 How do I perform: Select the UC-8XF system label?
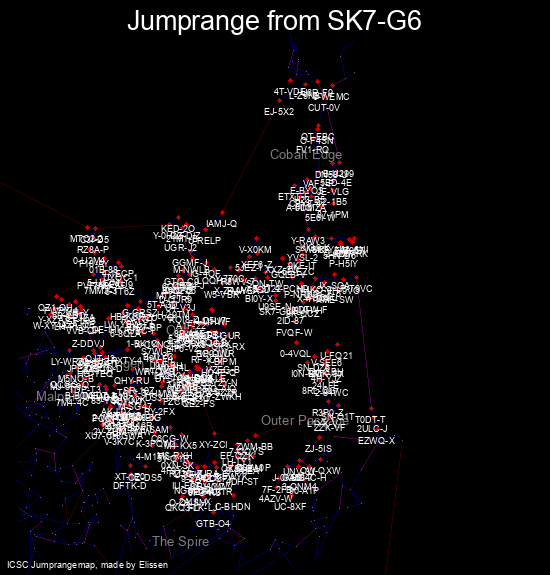pos(290,507)
